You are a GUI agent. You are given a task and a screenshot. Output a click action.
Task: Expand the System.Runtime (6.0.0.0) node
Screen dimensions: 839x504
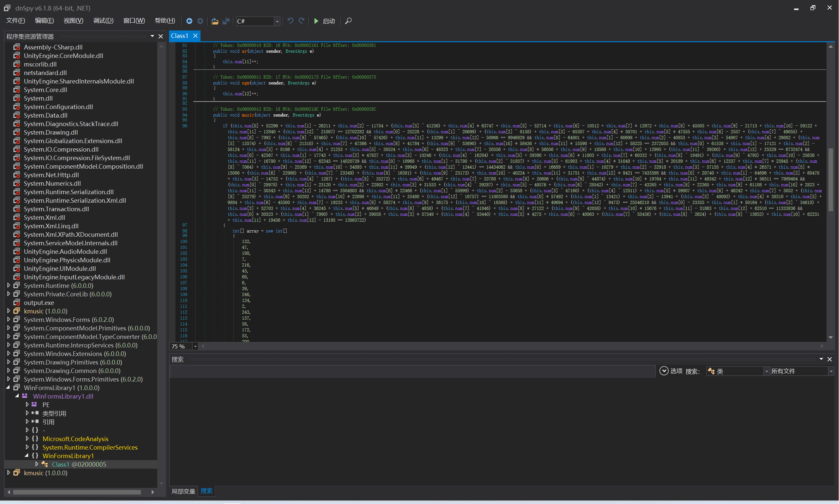[x=9, y=285]
